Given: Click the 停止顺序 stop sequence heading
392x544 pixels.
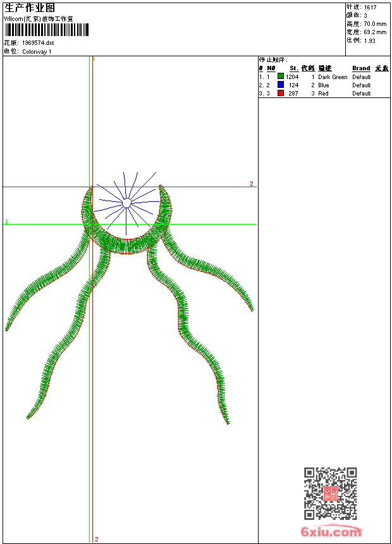Looking at the screenshot, I should (273, 60).
